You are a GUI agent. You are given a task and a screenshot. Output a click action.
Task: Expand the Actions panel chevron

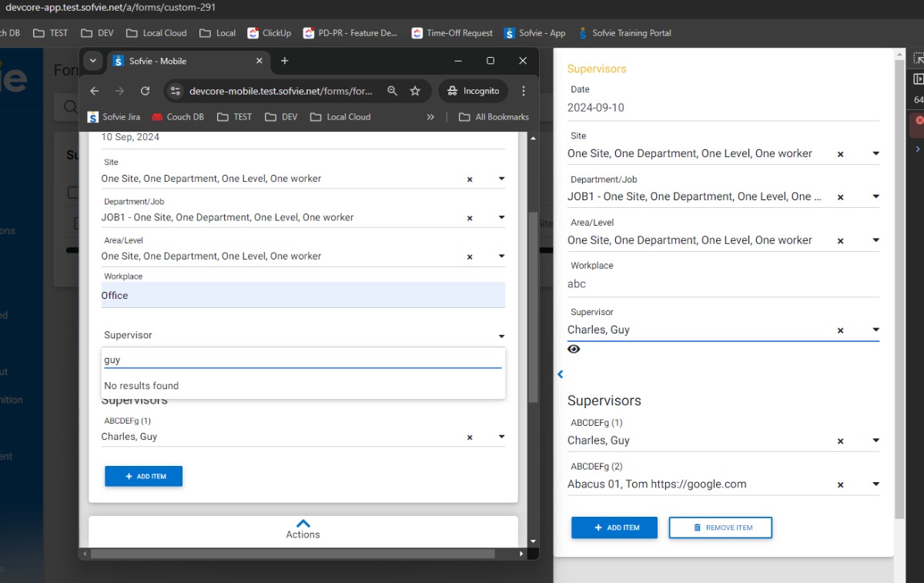[x=303, y=523]
